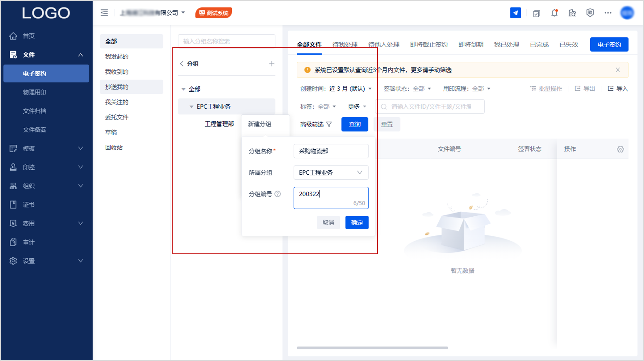Screen dimensions: 644x361
Task: Click the group number help icon
Action: [278, 194]
